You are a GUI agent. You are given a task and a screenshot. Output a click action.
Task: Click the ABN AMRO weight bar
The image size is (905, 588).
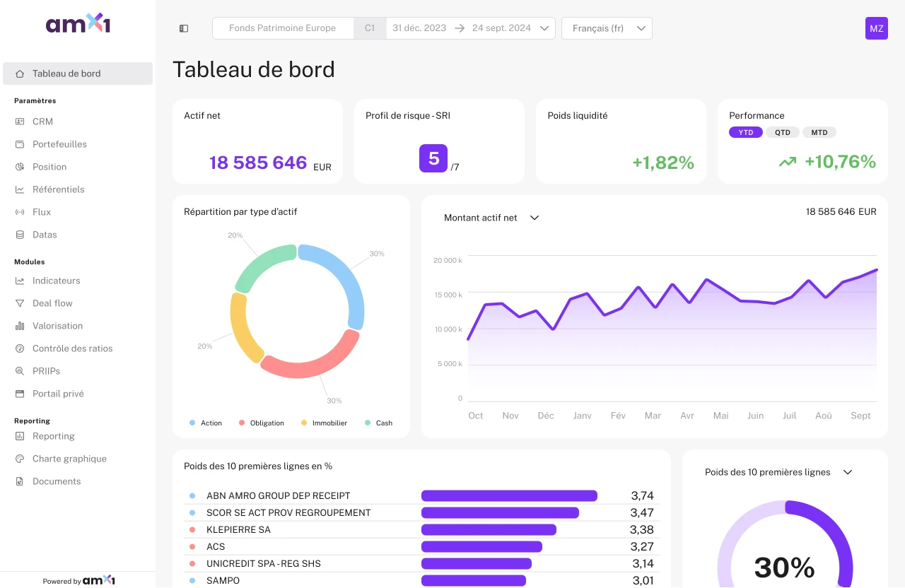point(509,495)
